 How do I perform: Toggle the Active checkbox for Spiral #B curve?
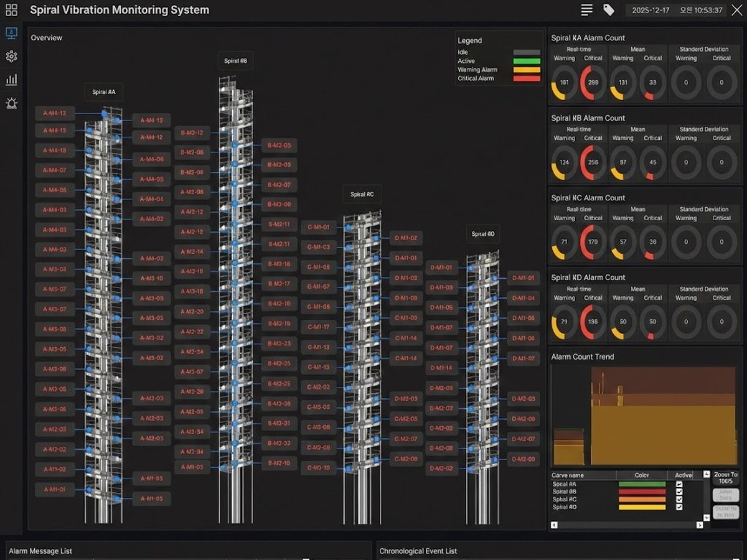point(679,492)
